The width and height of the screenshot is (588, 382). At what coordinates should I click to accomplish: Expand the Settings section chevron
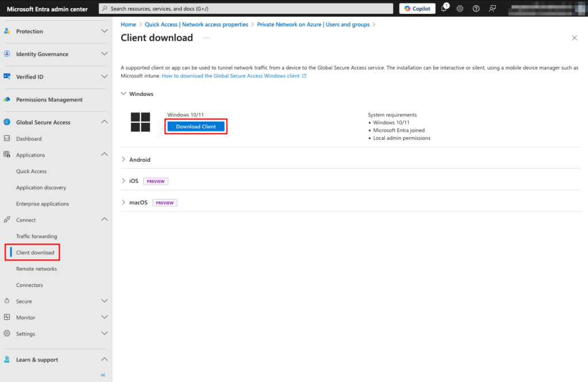(105, 333)
